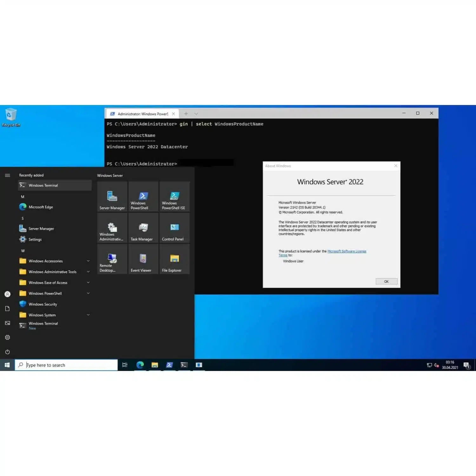This screenshot has height=476, width=476.
Task: Open Windows Administrative Tools tile
Action: point(112,228)
